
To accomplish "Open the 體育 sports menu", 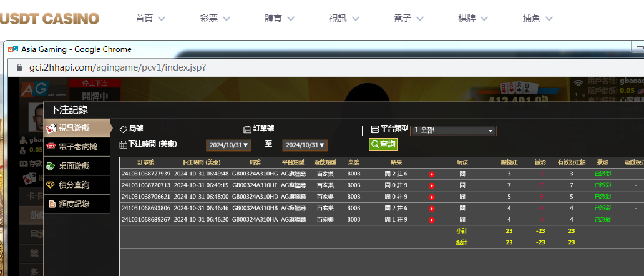I will (280, 18).
